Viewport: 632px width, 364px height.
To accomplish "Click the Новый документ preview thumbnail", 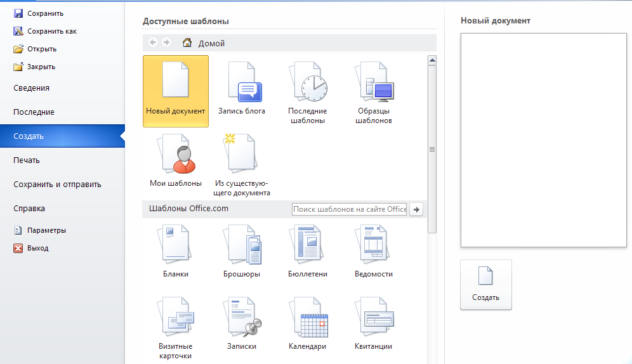I will pos(544,140).
